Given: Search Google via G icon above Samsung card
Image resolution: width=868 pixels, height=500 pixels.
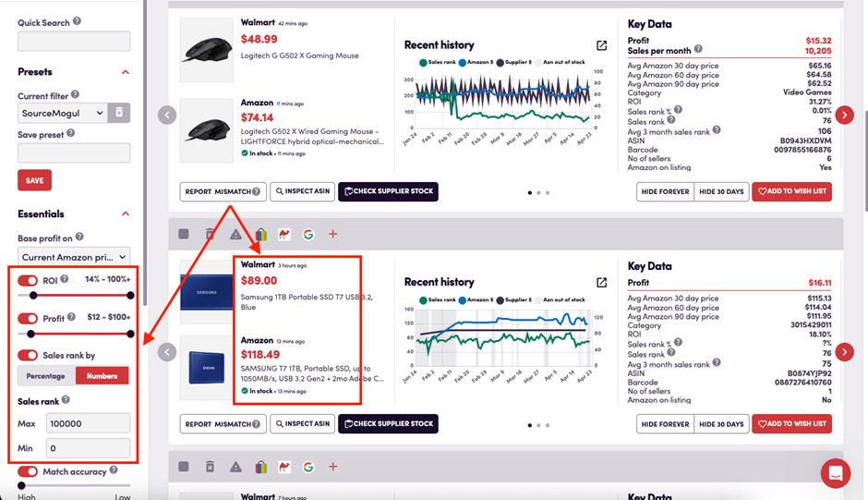Looking at the screenshot, I should (308, 235).
